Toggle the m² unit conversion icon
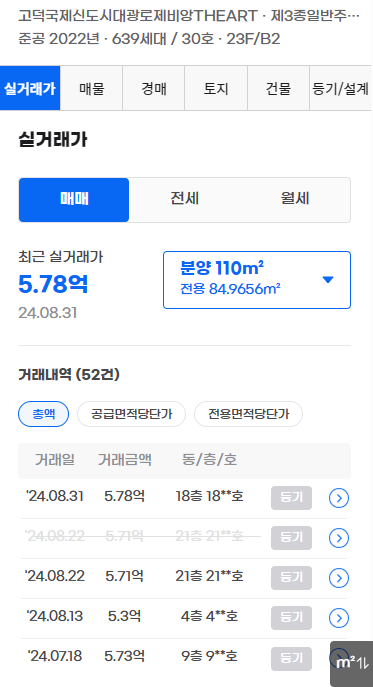Image resolution: width=373 pixels, height=687 pixels. click(352, 663)
